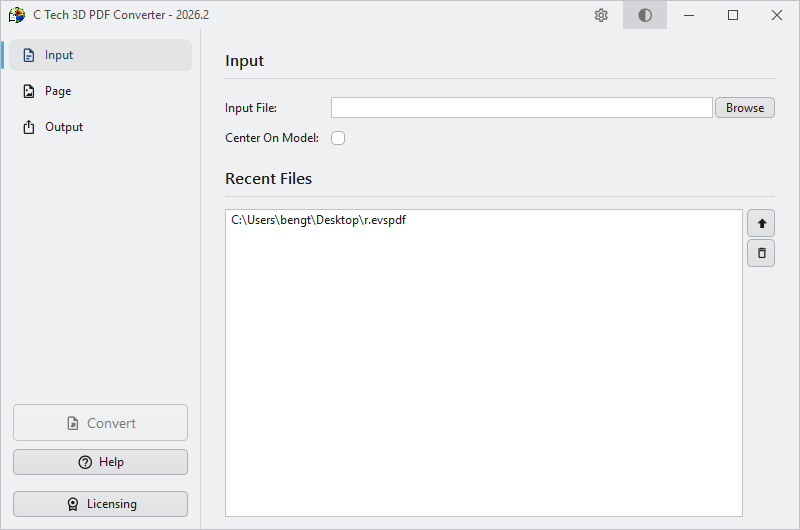The width and height of the screenshot is (800, 530).
Task: Click the Convert button
Action: click(101, 423)
